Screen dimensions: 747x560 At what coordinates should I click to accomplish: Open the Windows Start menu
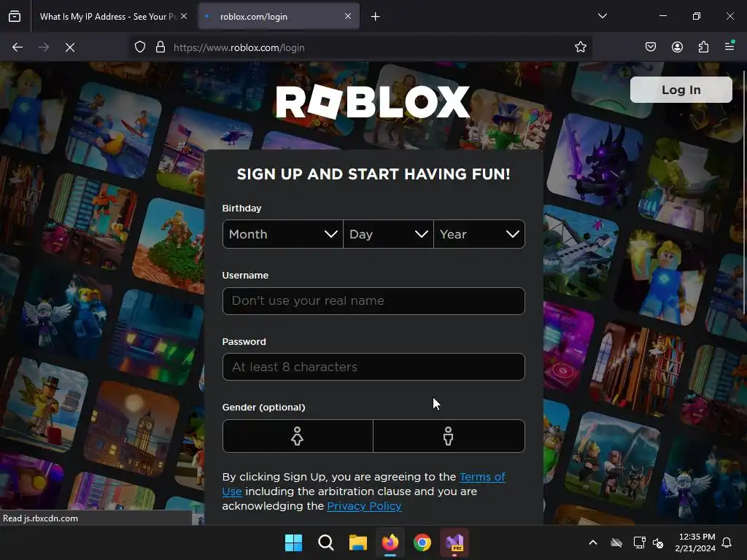293,542
